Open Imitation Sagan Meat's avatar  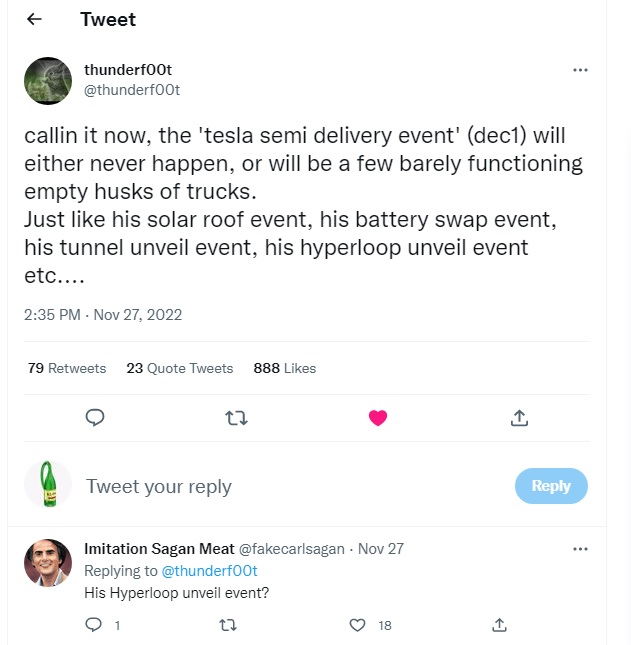pyautogui.click(x=47, y=563)
